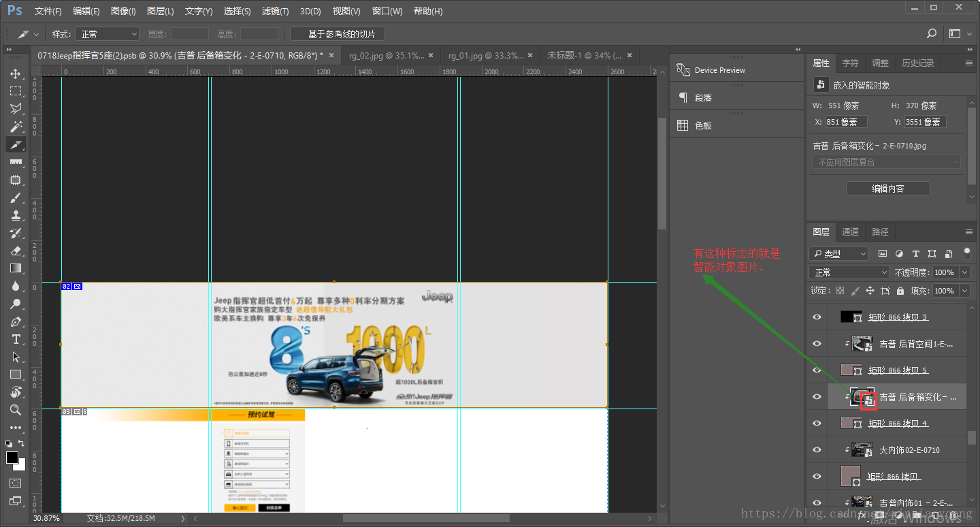
Task: Switch to the 路径 paths tab
Action: tap(880, 232)
